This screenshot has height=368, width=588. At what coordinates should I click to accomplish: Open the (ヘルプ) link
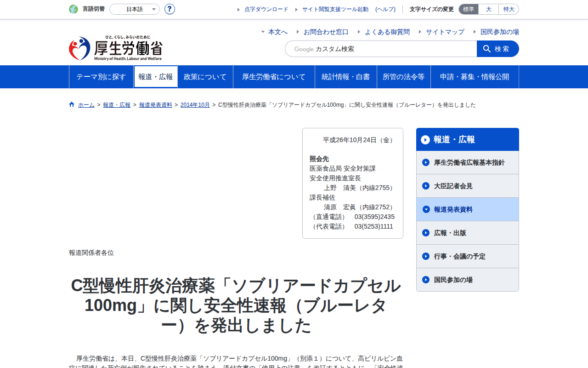(x=385, y=9)
